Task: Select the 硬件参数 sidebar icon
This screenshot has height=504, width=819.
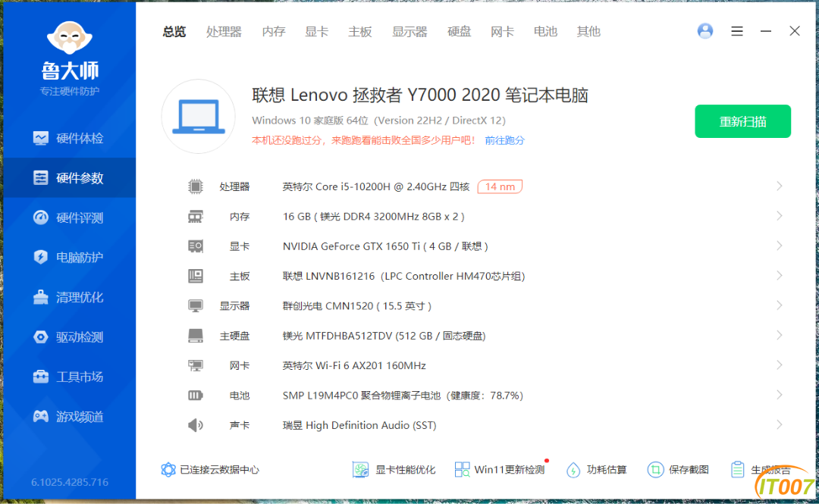Action: coord(41,177)
